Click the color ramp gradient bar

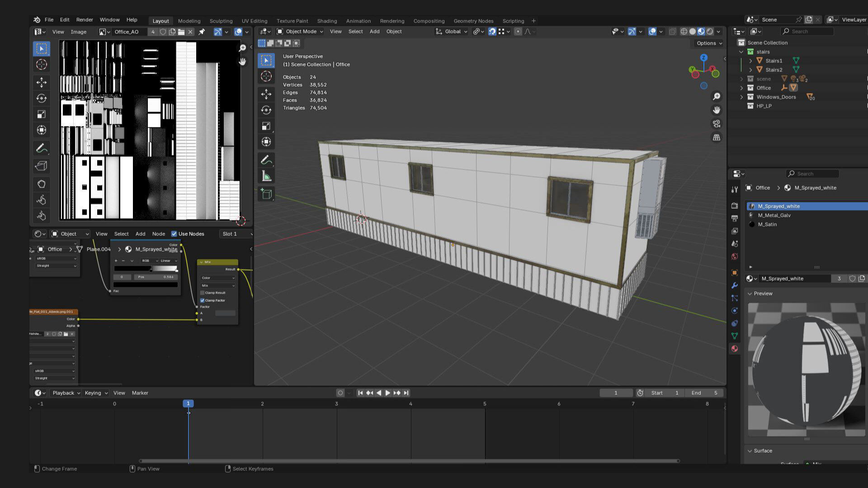(146, 269)
